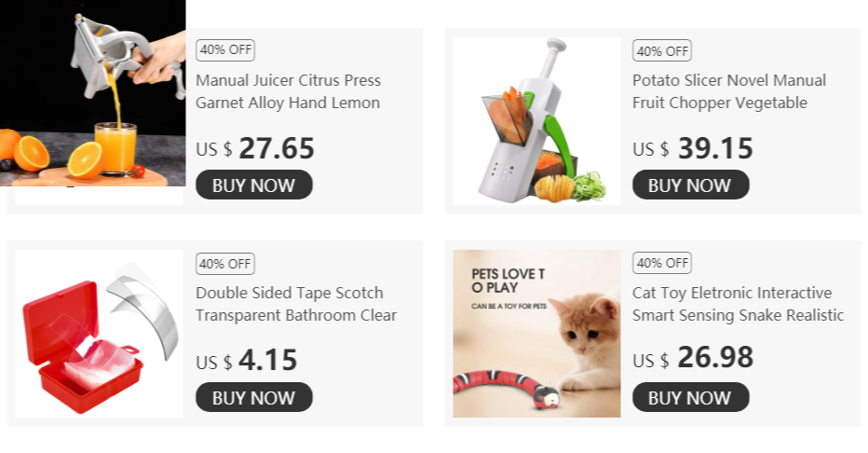
Task: Open the Potato Slicer Novel Manual title link
Action: pyautogui.click(x=729, y=91)
